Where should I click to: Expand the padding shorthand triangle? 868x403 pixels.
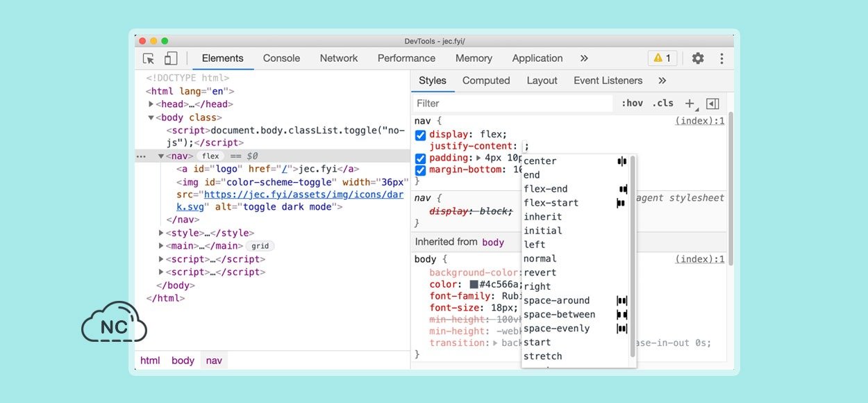pos(478,158)
